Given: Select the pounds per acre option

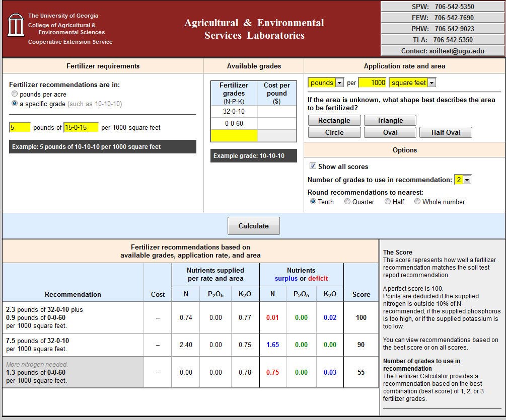Looking at the screenshot, I should [15, 94].
